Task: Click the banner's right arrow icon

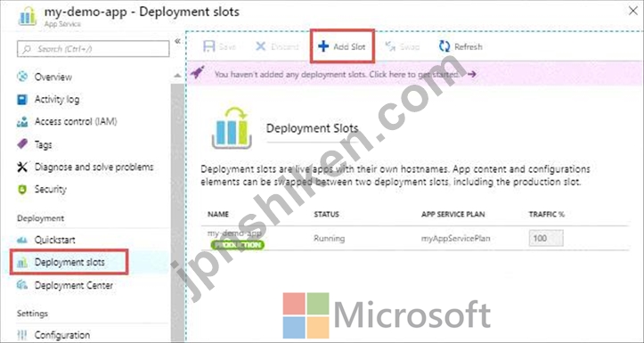Action: [x=471, y=74]
